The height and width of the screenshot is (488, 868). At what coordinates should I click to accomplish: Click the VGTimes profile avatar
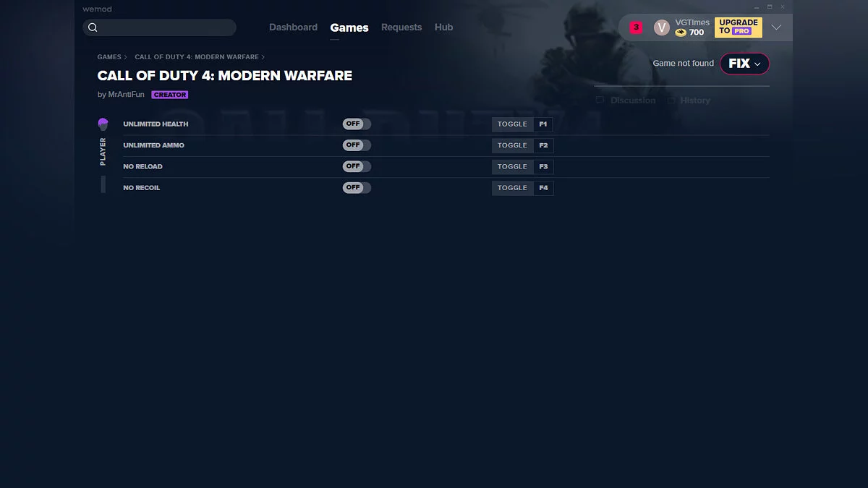coord(661,27)
